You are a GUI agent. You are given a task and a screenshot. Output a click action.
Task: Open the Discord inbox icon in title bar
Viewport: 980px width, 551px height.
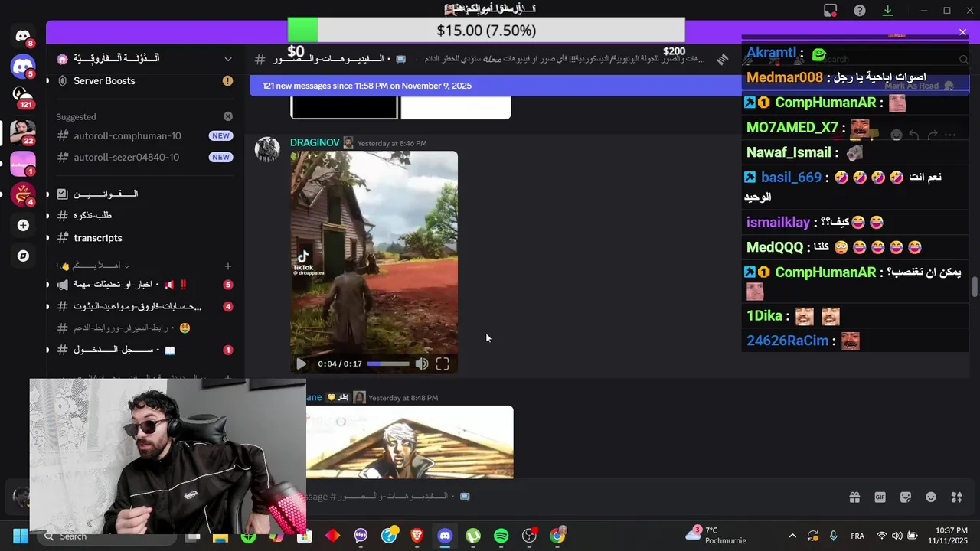(831, 10)
